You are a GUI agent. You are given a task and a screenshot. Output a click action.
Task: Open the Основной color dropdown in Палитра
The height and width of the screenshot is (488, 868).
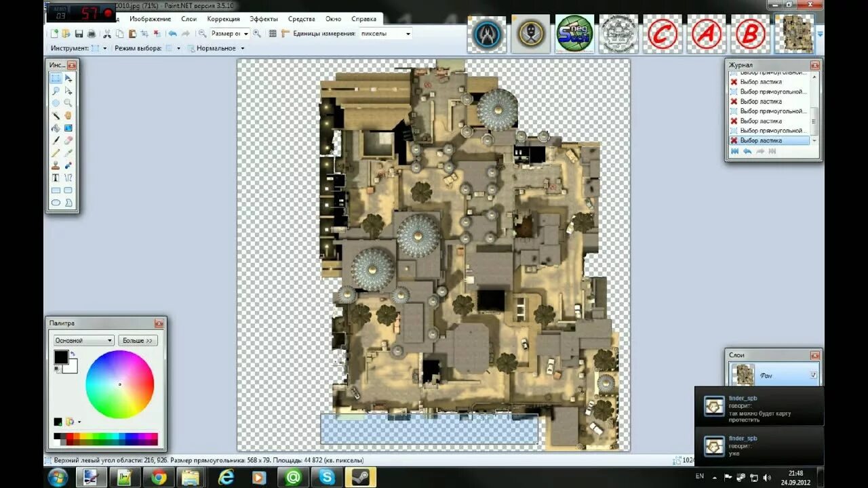84,340
